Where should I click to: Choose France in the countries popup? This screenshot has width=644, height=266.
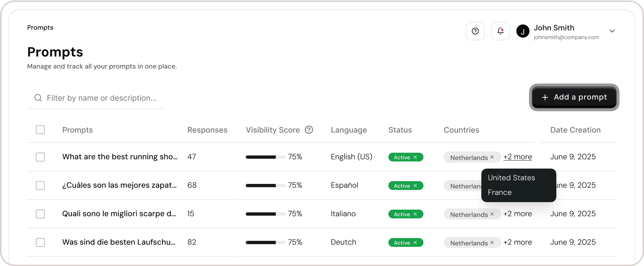tap(499, 192)
